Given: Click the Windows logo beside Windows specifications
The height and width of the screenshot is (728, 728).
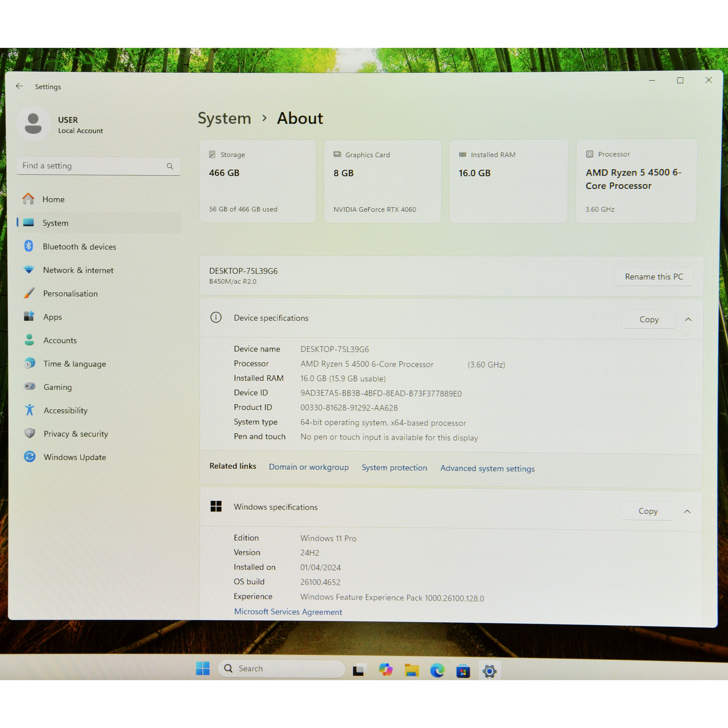Looking at the screenshot, I should (x=216, y=506).
